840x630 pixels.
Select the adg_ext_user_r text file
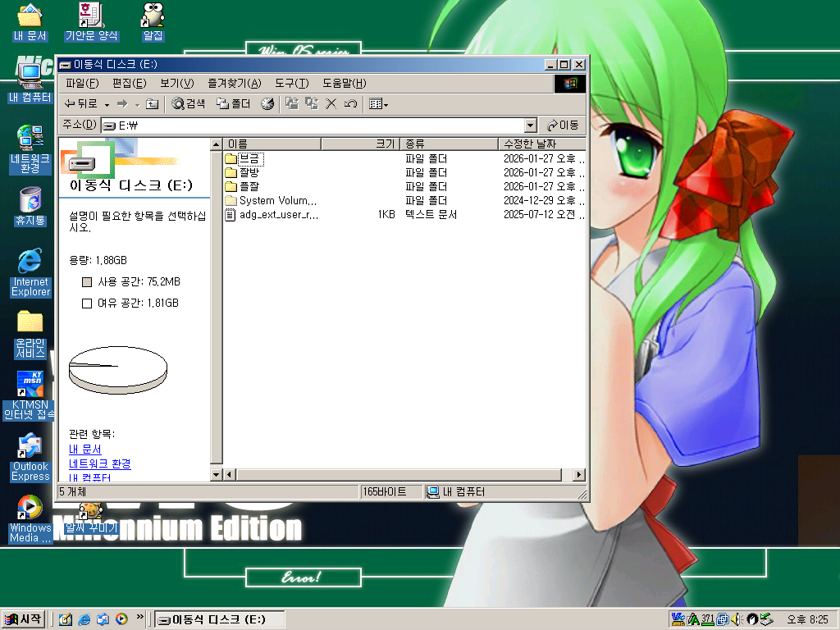point(277,215)
